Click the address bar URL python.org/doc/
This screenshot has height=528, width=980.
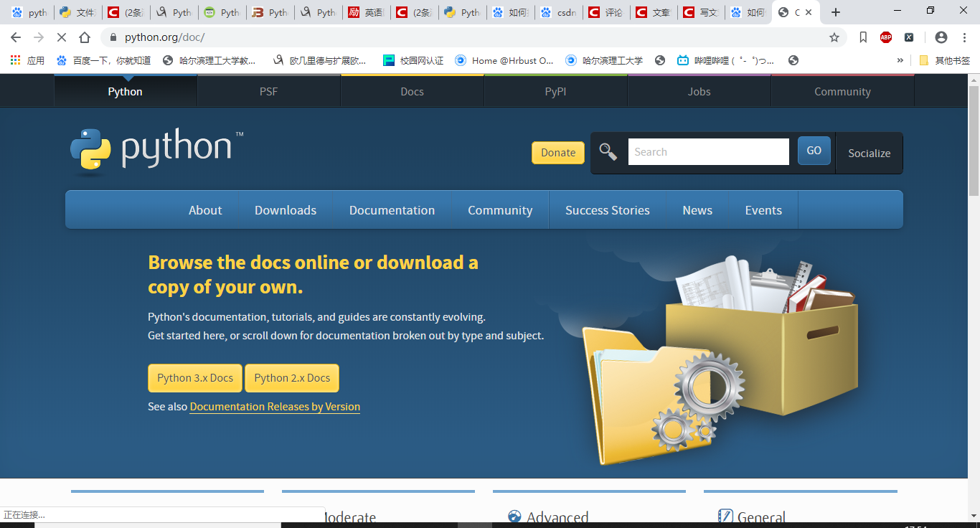coord(164,37)
